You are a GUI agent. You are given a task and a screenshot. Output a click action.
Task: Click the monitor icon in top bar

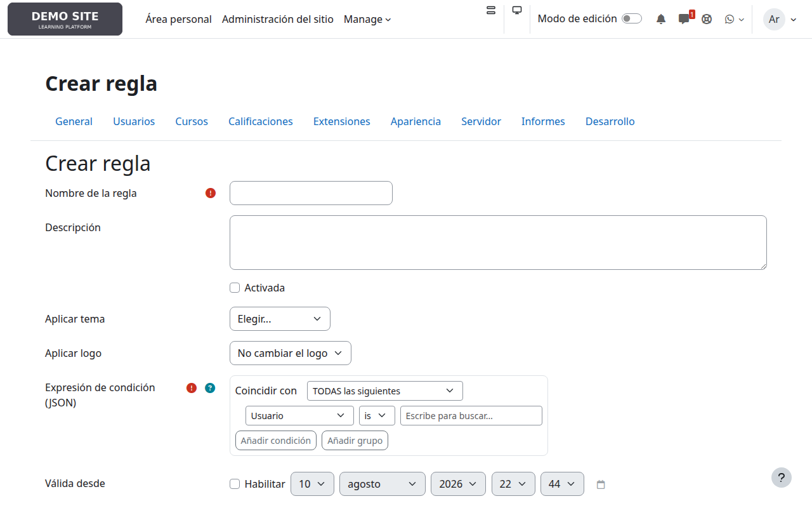pos(517,10)
